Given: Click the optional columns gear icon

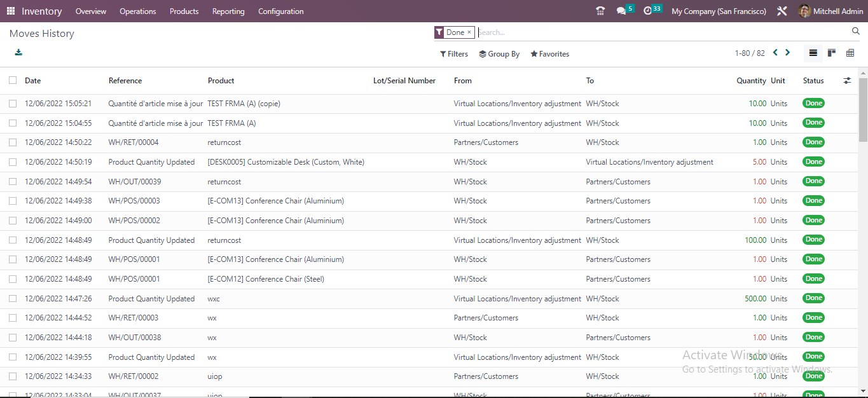Looking at the screenshot, I should 847,81.
